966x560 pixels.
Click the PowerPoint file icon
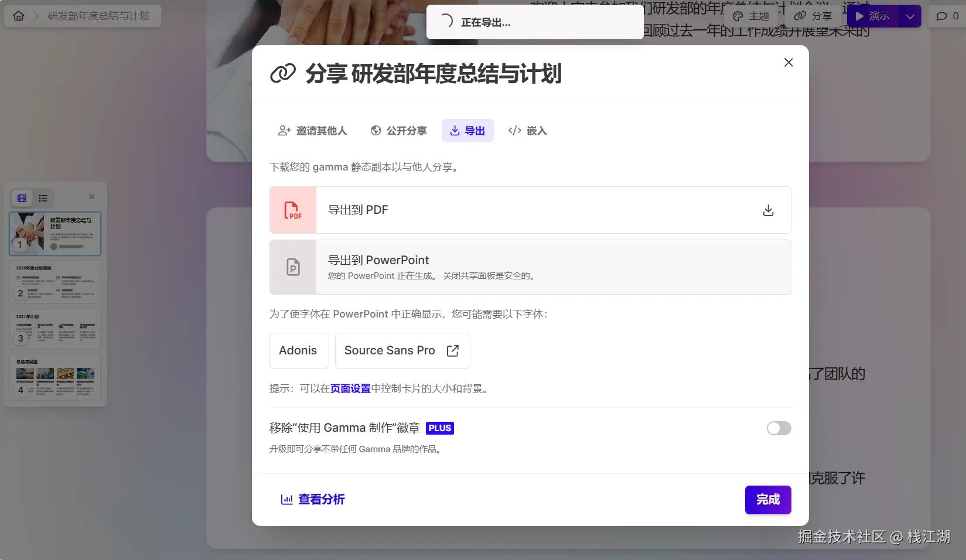point(293,267)
